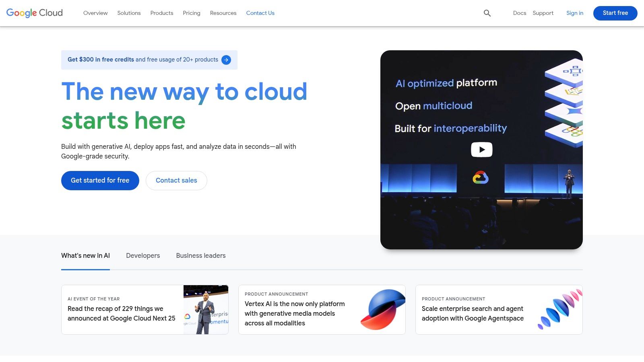This screenshot has height=362, width=644.
Task: Open Docs link
Action: [520, 13]
